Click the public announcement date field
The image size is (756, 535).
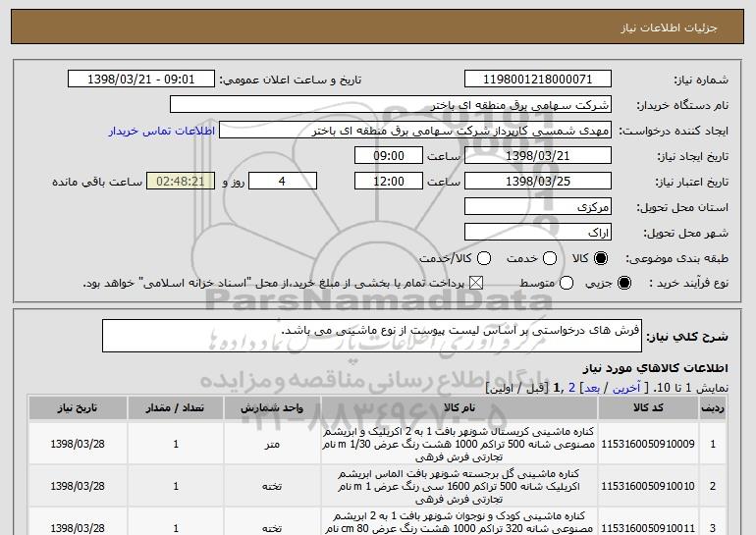[x=141, y=80]
